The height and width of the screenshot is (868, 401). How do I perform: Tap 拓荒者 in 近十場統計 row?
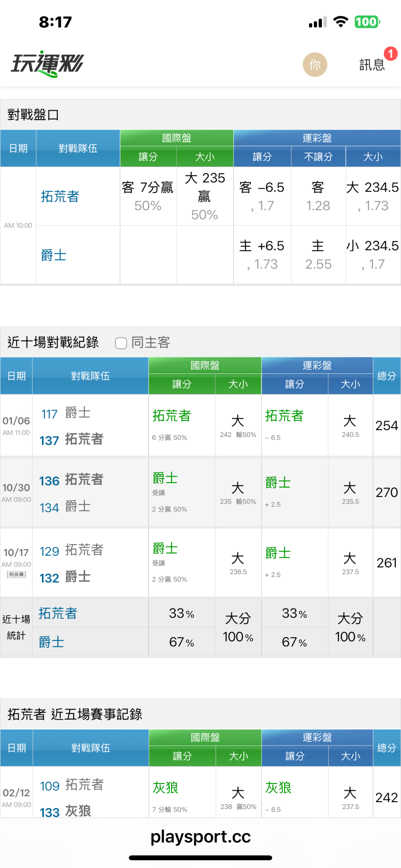(58, 613)
